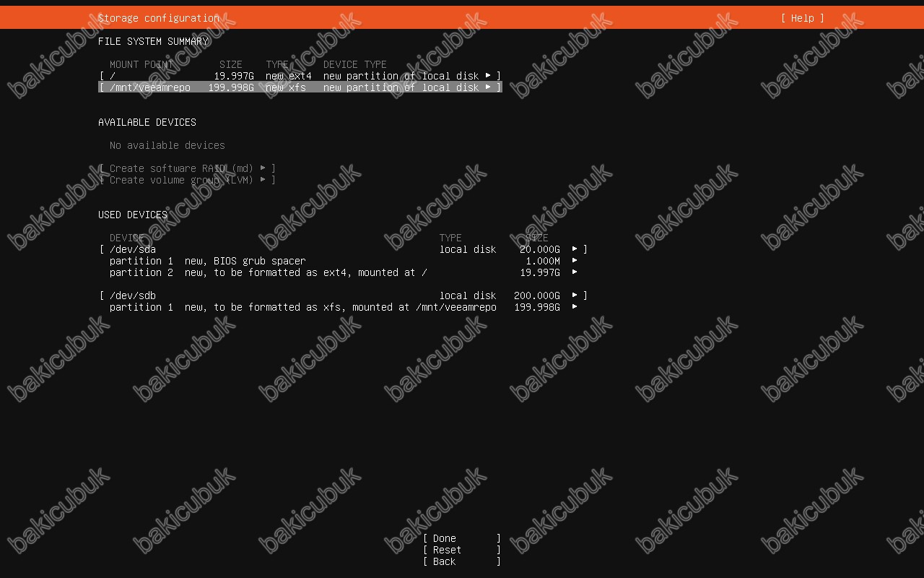Click the arrow on the /mnt/veeamrepo summary row
Viewport: 924px width, 578px height.
pyautogui.click(x=488, y=87)
